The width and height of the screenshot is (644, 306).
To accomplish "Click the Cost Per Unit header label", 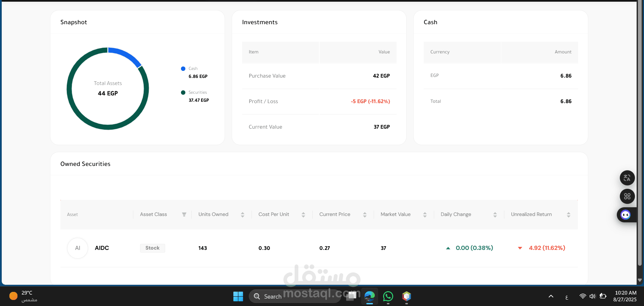I will click(274, 215).
